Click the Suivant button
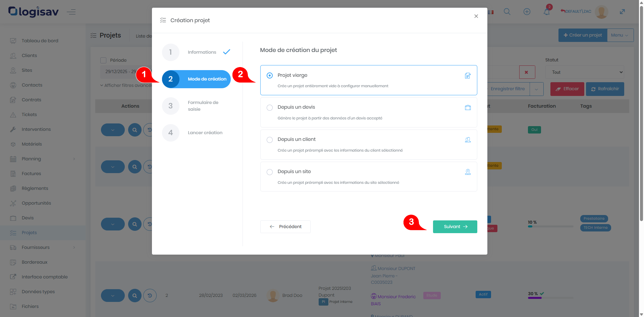Viewport: 644px width, 317px height. point(455,227)
